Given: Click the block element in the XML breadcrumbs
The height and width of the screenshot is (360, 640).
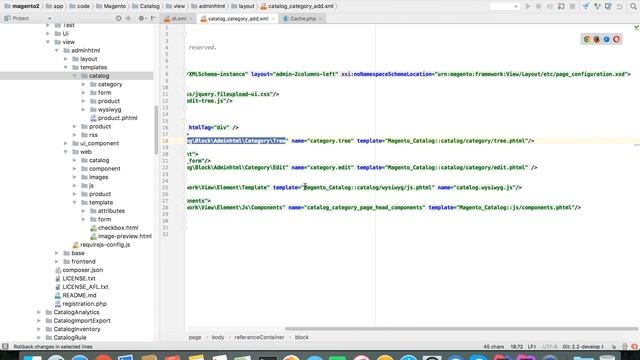Looking at the screenshot, I should click(x=302, y=338).
